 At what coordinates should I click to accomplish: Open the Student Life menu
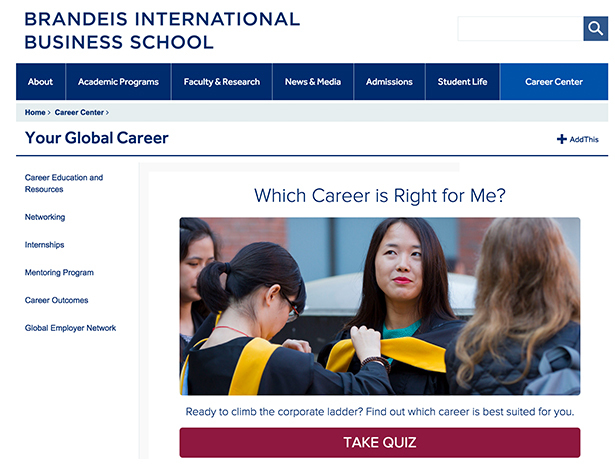point(462,82)
